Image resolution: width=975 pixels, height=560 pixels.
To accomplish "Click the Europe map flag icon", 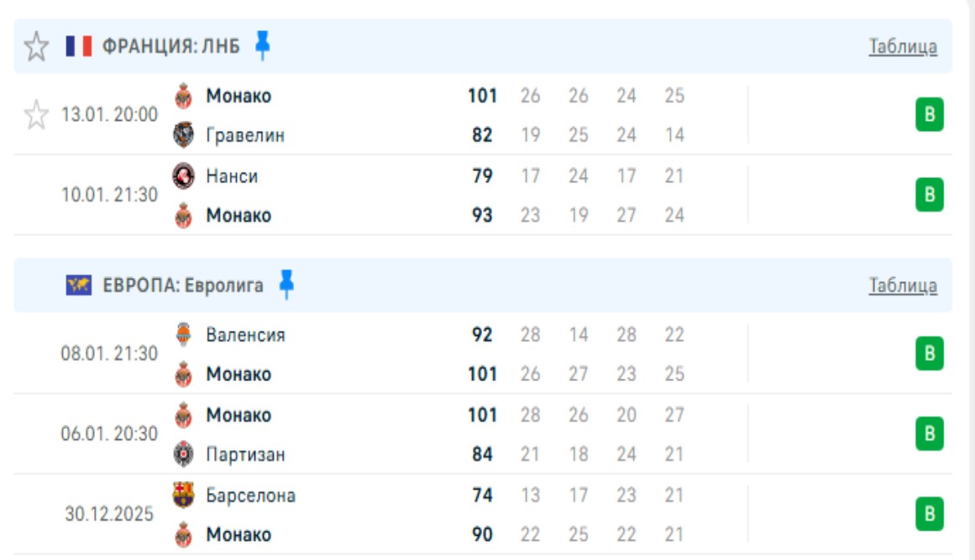I will [x=79, y=285].
